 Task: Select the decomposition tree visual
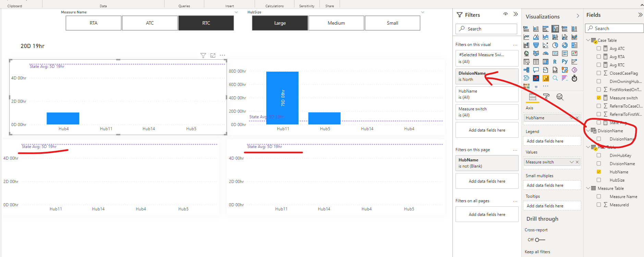526,70
